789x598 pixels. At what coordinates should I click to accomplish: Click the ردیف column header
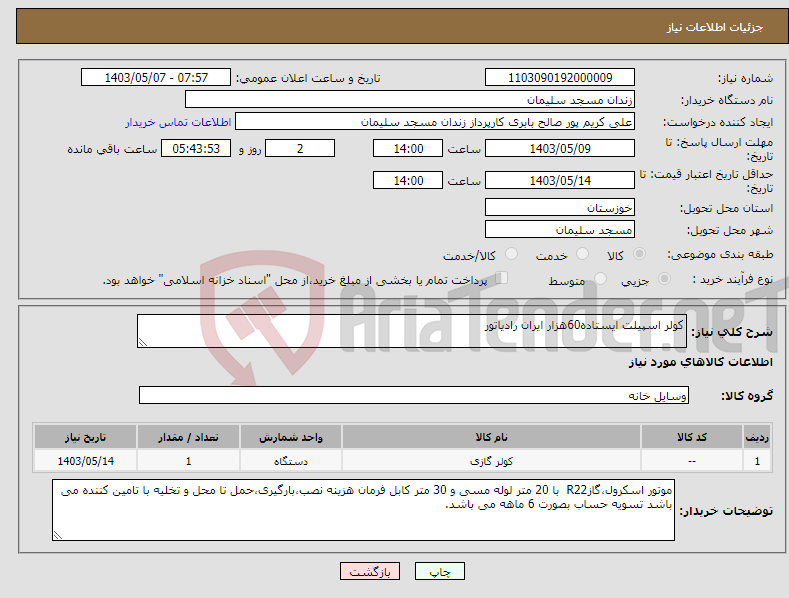(757, 437)
